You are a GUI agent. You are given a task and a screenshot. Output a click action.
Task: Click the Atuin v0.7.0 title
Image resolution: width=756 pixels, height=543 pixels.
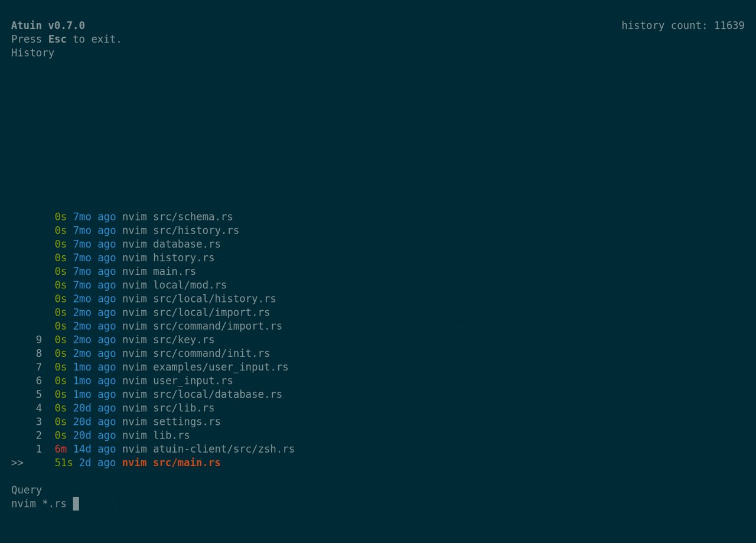48,25
